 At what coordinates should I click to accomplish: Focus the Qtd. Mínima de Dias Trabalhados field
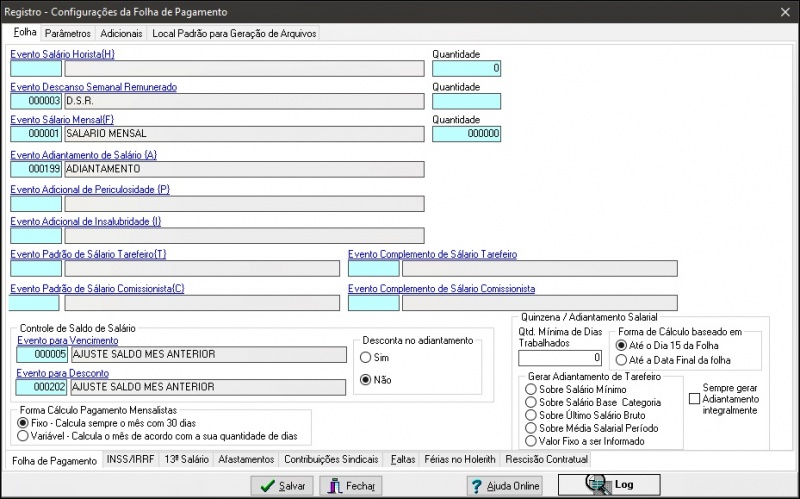coord(560,358)
